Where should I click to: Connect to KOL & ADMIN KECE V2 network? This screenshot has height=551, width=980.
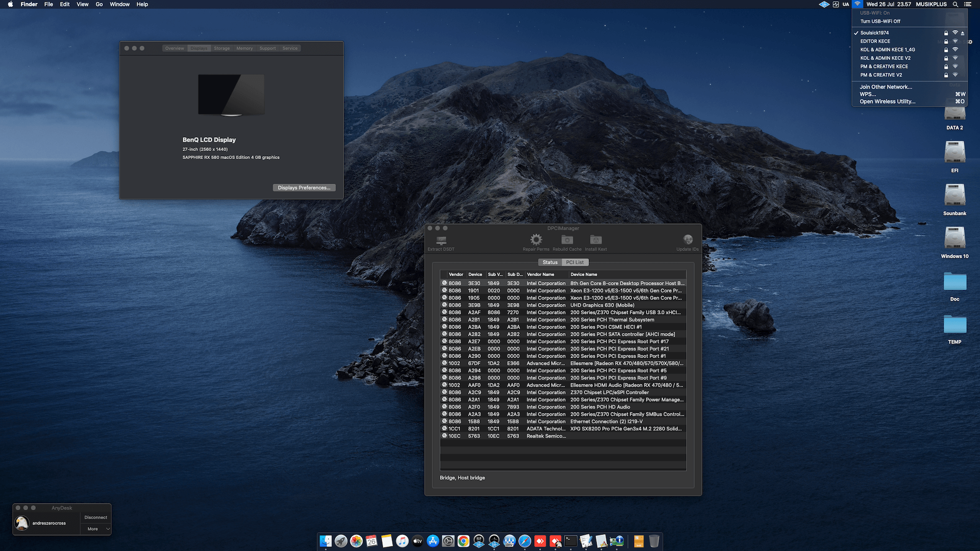(910, 58)
